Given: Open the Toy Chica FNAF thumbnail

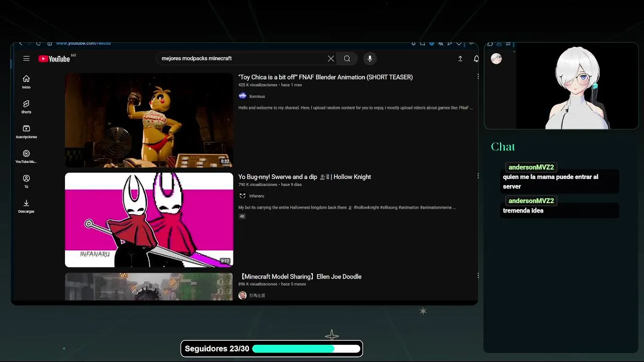Looking at the screenshot, I should [x=149, y=120].
